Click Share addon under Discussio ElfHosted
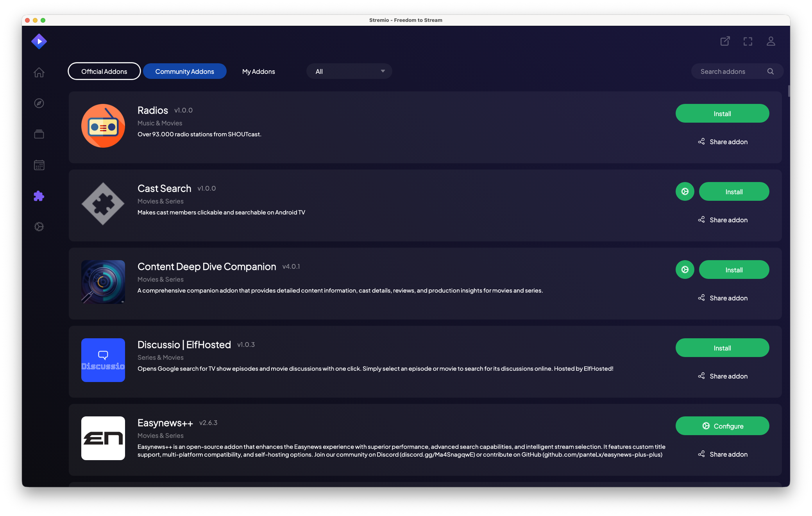This screenshot has height=516, width=812. (722, 376)
